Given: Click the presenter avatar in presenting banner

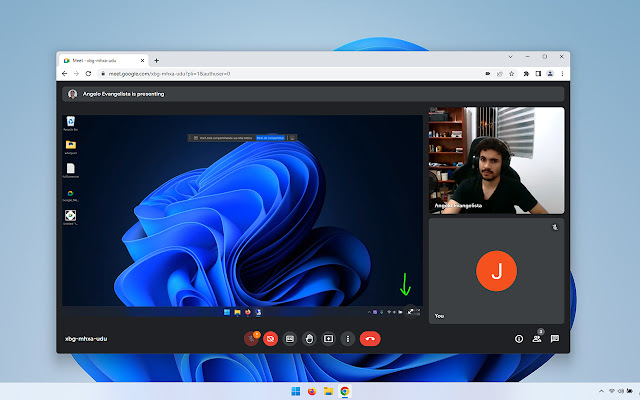Looking at the screenshot, I should click(73, 94).
